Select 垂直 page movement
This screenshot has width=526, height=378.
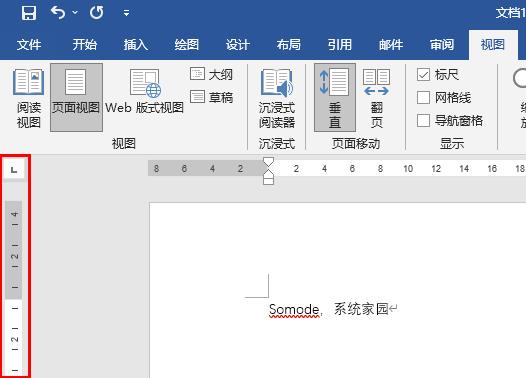pos(335,97)
